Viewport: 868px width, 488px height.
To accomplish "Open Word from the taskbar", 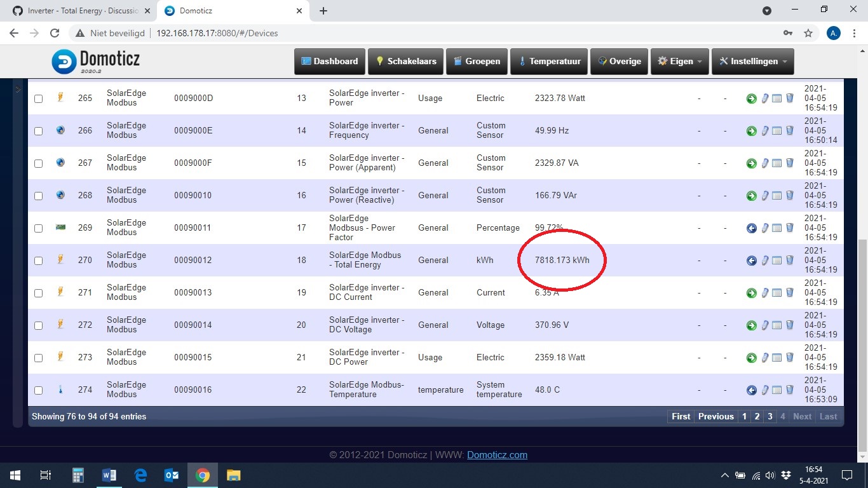I will 109,475.
